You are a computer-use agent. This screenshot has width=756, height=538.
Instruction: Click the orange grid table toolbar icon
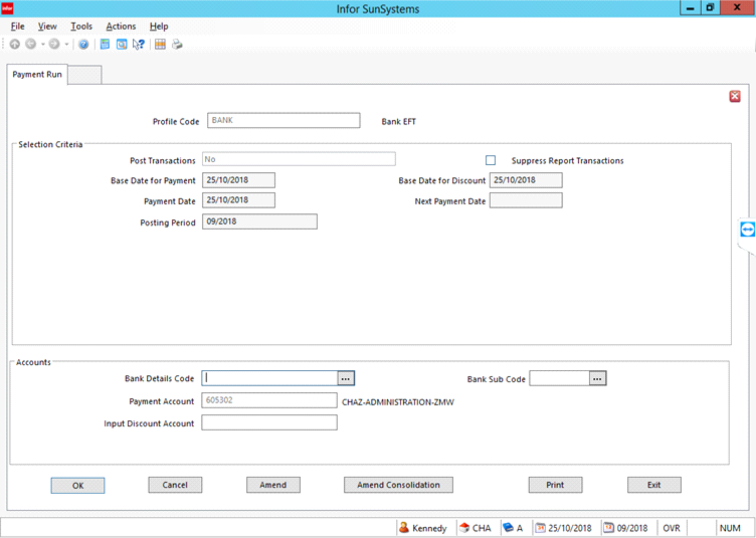[160, 44]
